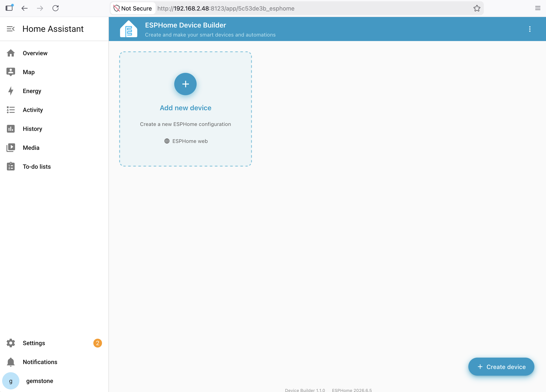Click the Home Assistant title text
Image resolution: width=546 pixels, height=392 pixels.
(53, 29)
